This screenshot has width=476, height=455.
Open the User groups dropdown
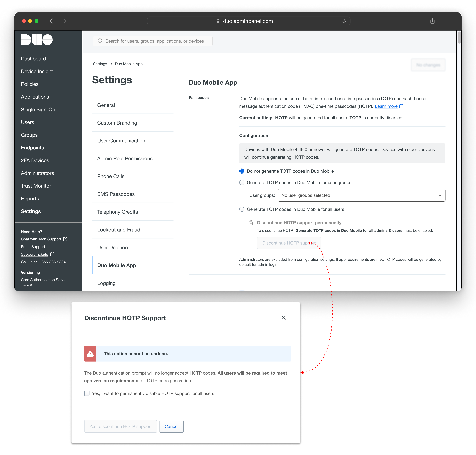(x=361, y=195)
